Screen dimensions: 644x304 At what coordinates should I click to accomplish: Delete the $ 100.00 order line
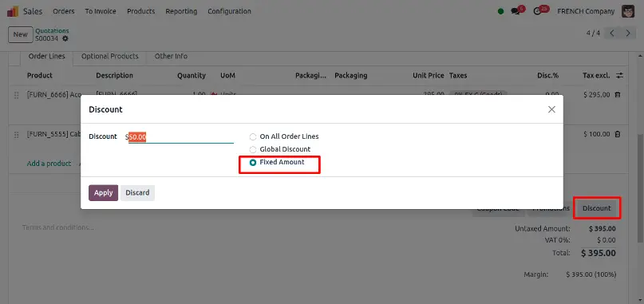[x=618, y=134]
